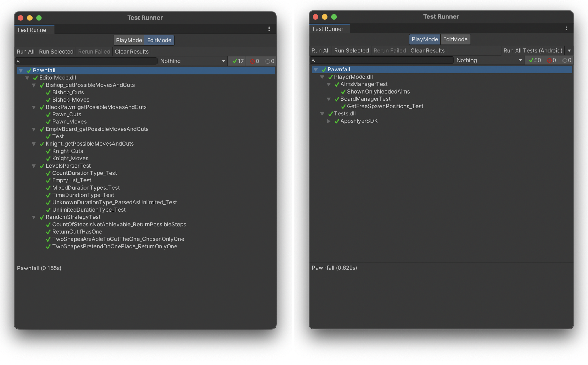Image resolution: width=588 pixels, height=365 pixels.
Task: Open three-dot menu in right Test Runner
Action: point(566,28)
